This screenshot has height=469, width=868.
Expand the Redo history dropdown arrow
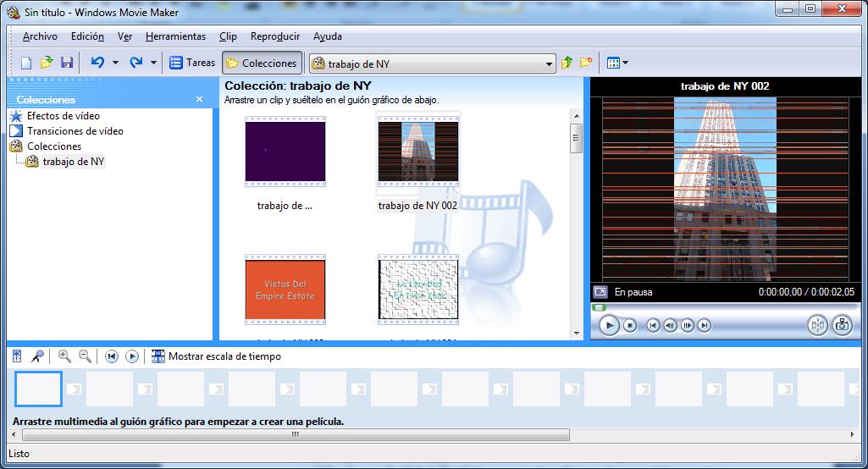(153, 63)
